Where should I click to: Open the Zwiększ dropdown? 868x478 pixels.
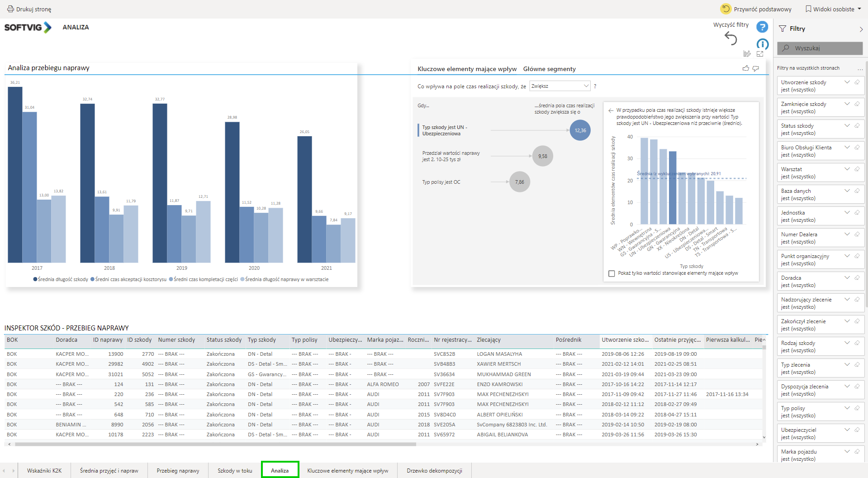[560, 86]
